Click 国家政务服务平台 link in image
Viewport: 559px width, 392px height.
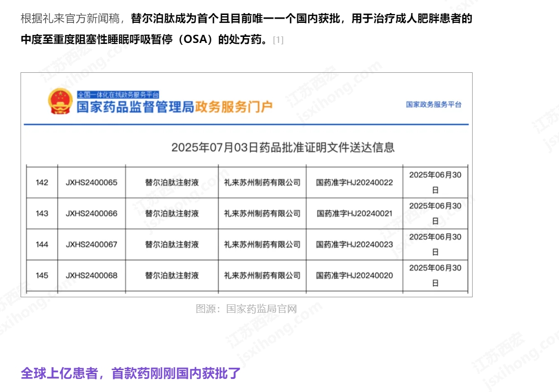click(433, 105)
